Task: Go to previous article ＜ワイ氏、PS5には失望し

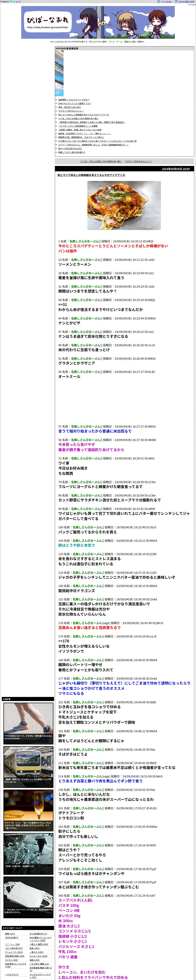Action: coord(100,161)
